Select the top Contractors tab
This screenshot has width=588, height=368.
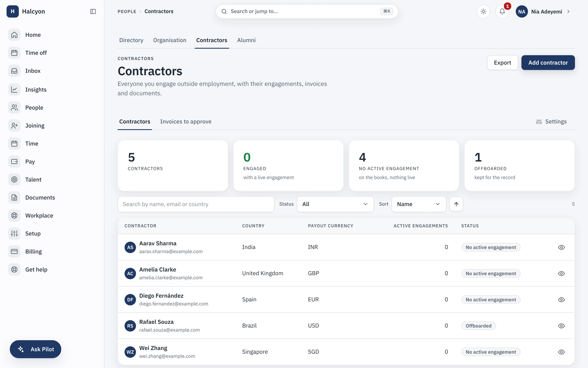coord(212,40)
